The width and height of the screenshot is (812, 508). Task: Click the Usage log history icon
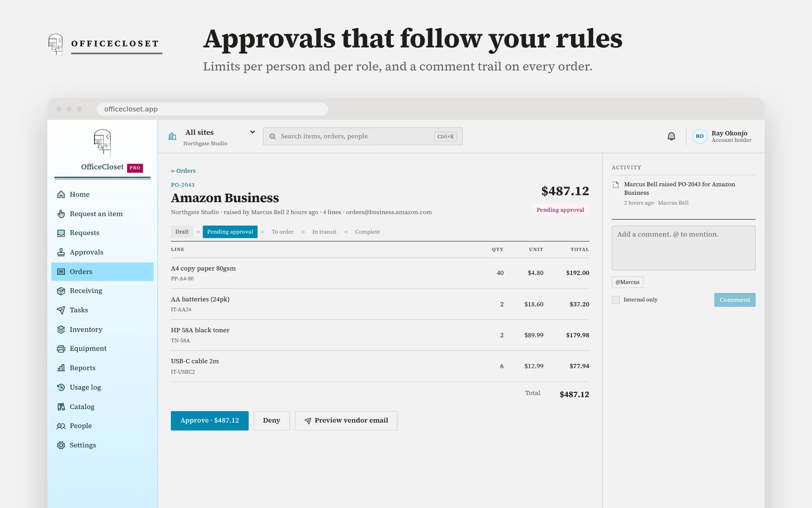click(61, 388)
